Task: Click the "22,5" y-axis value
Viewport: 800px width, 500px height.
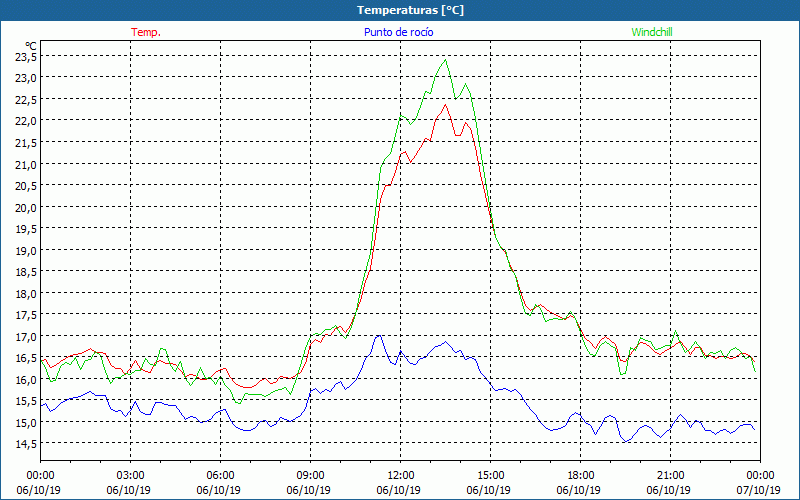Action: [x=26, y=99]
